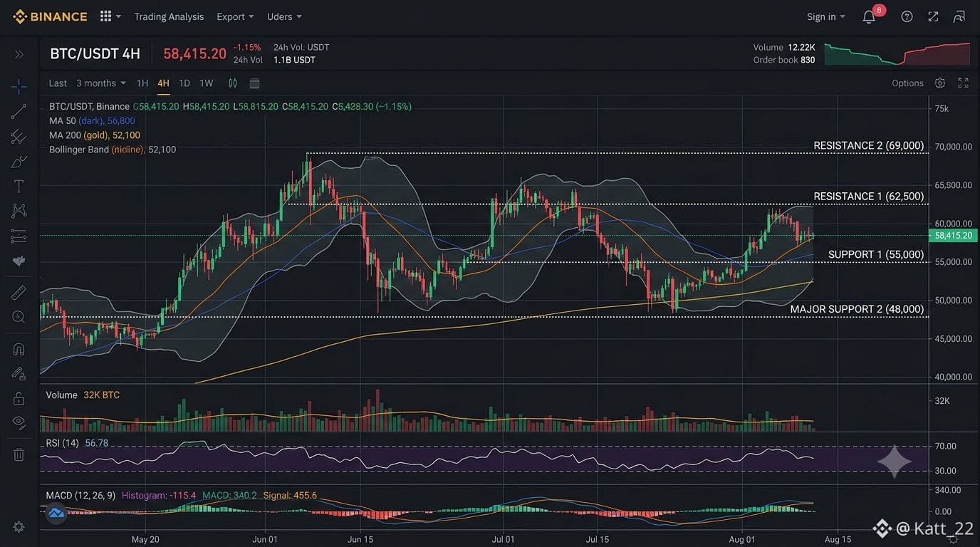
Task: Click the current price tag 58,415.20 on axis
Action: (x=953, y=236)
